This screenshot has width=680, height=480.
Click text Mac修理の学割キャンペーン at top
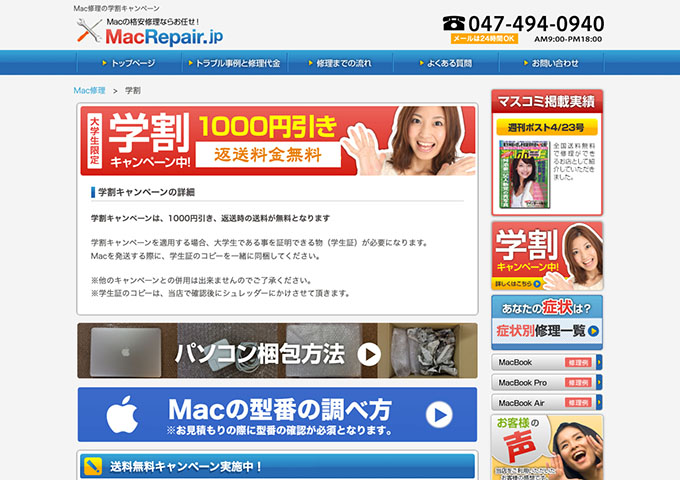(x=116, y=8)
